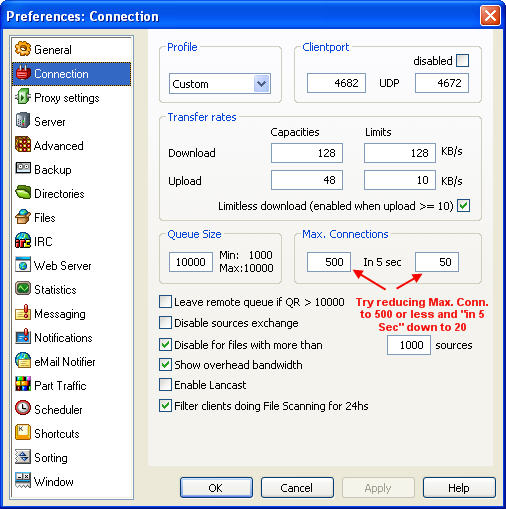The image size is (506, 509).
Task: Toggle the Clientport disabled checkbox
Action: coord(462,61)
